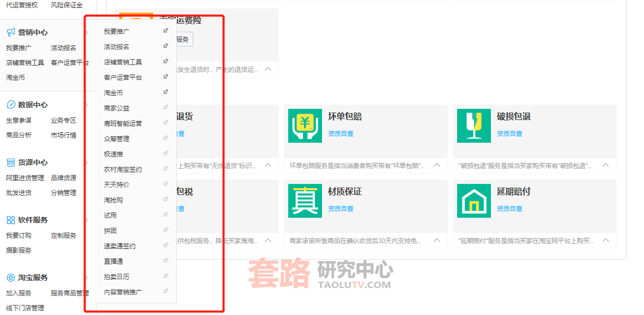Click the 软件服务 grid icon
This screenshot has height=315, width=644.
coord(11,220)
